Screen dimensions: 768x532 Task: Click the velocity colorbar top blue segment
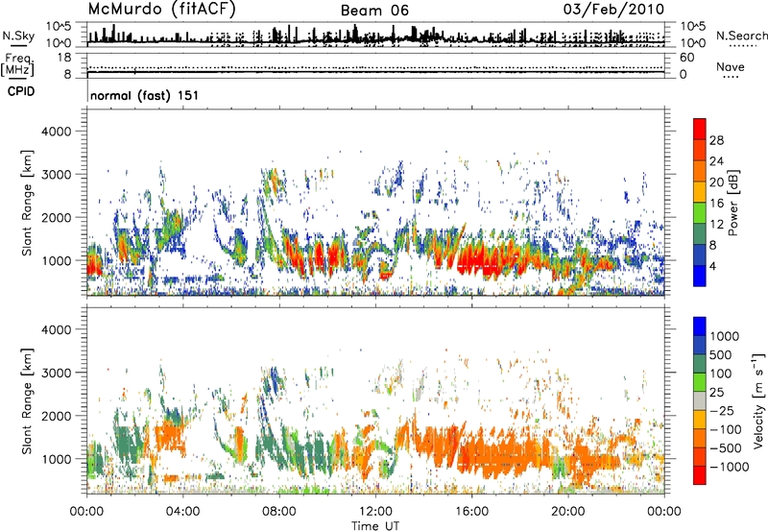tap(700, 326)
